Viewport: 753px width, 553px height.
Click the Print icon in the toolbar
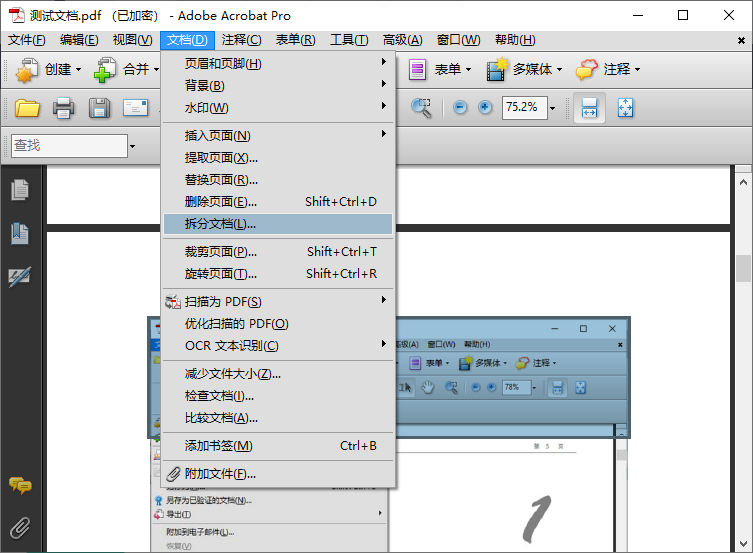(63, 108)
